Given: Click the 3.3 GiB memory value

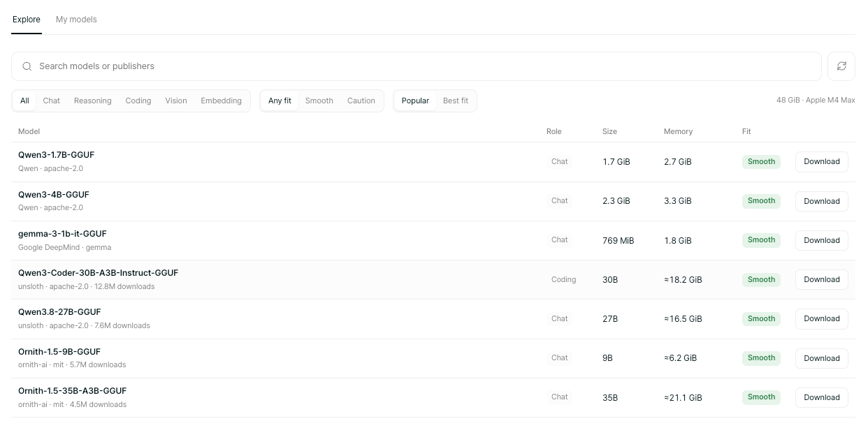Looking at the screenshot, I should (678, 201).
